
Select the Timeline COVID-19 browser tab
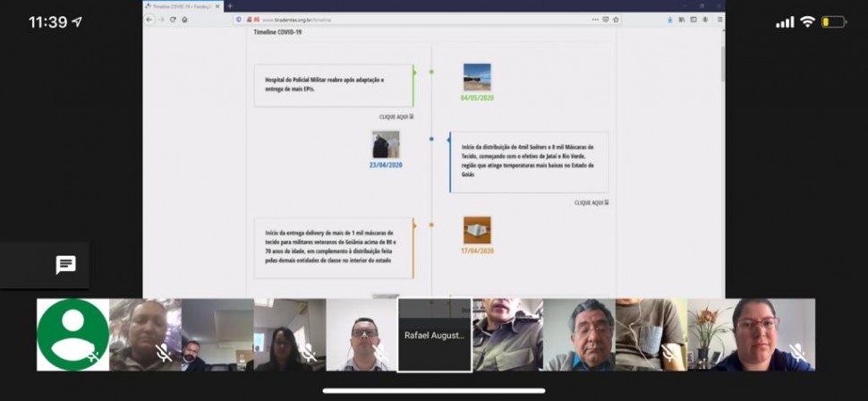click(x=183, y=5)
